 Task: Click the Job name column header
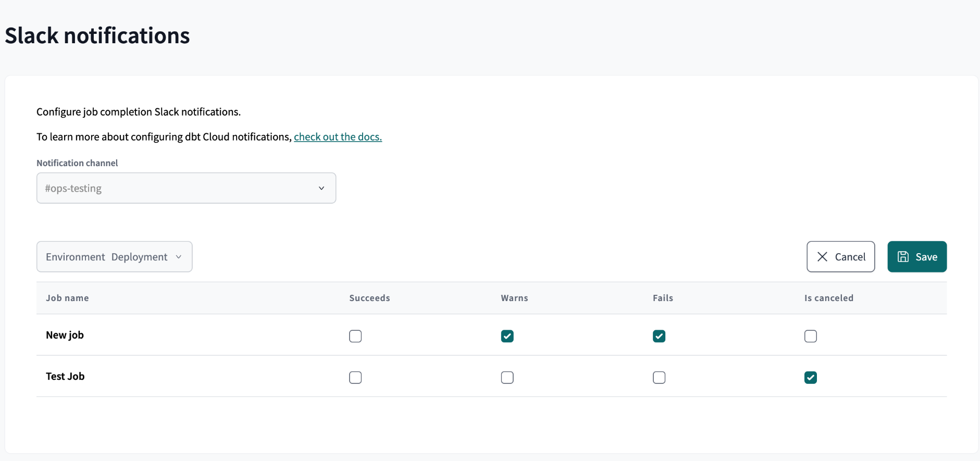pos(67,298)
